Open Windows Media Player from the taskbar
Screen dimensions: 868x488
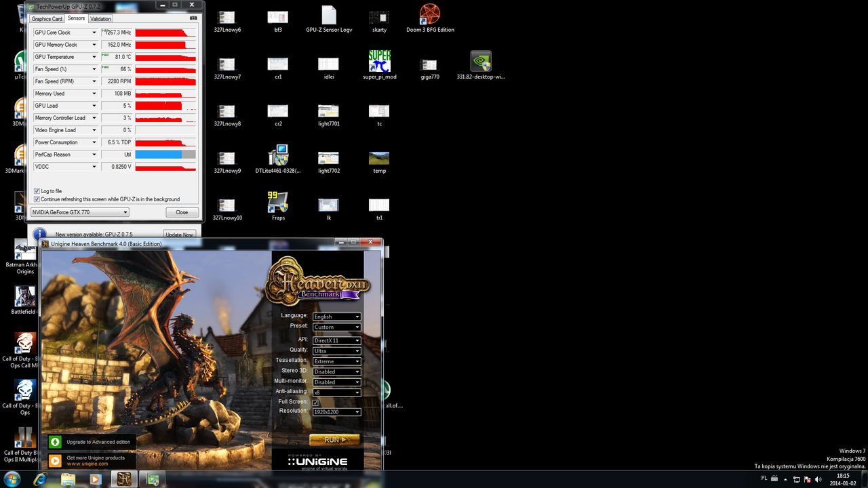95,479
